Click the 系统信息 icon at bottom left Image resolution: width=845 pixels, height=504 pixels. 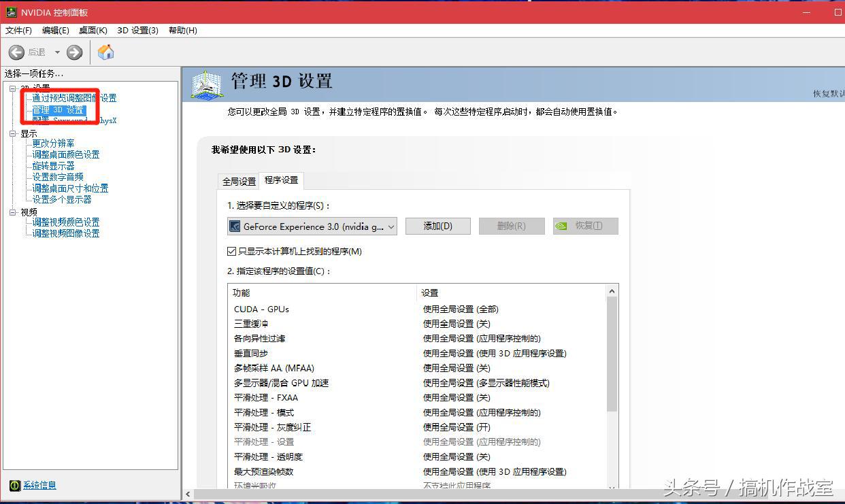pyautogui.click(x=15, y=485)
